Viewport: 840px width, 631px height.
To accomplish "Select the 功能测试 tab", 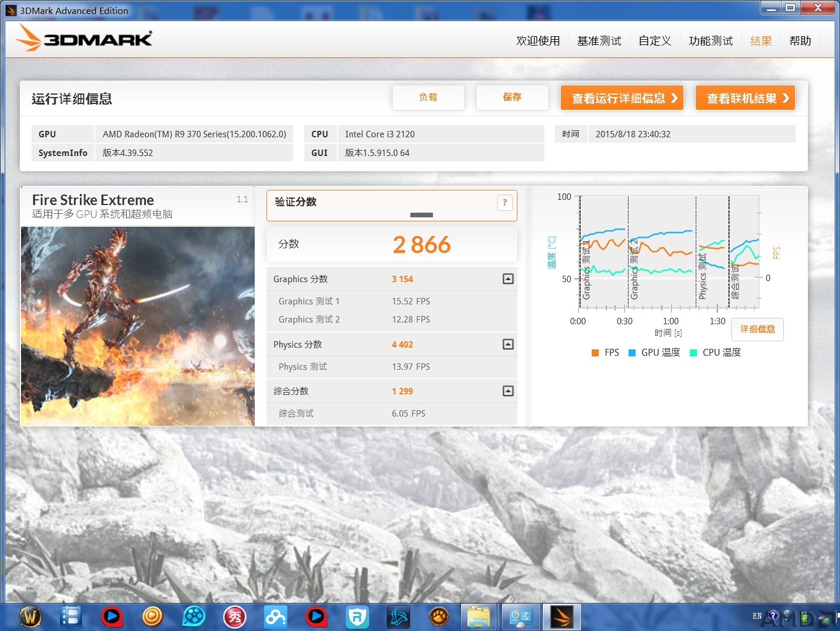I will click(x=710, y=41).
